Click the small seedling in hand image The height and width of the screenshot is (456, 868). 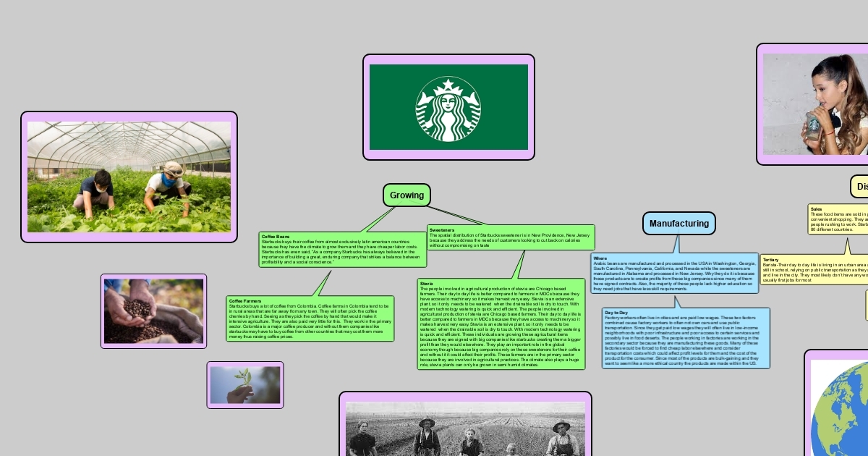[245, 385]
